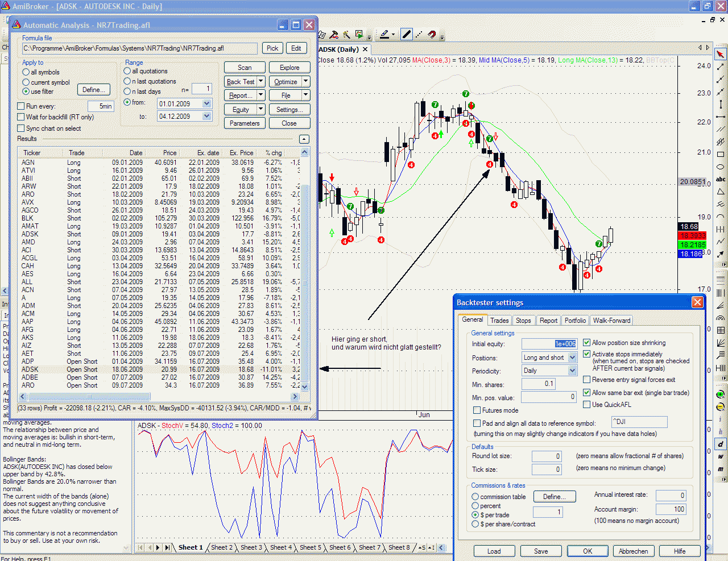Image resolution: width=728 pixels, height=561 pixels.
Task: Switch to Sheet 5 chart tab
Action: click(311, 547)
